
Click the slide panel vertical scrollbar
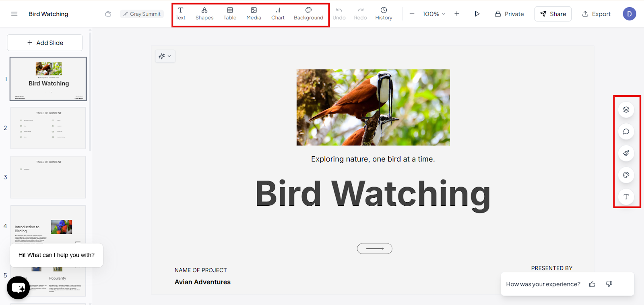coord(90,92)
